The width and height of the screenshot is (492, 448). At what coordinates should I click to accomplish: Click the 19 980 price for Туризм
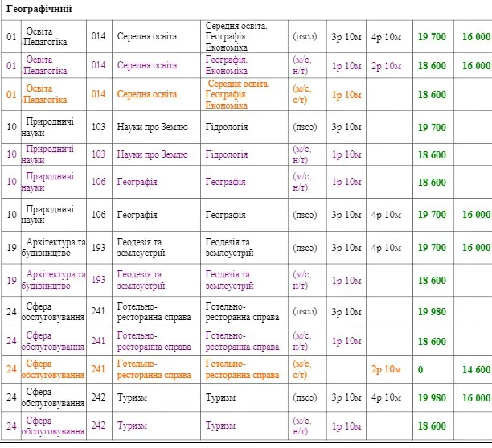tap(433, 397)
